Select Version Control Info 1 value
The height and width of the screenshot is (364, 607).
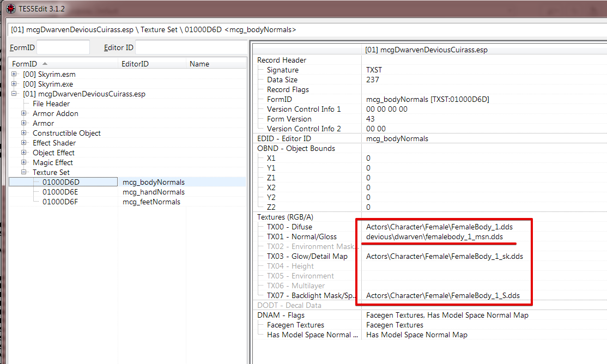[x=387, y=109]
